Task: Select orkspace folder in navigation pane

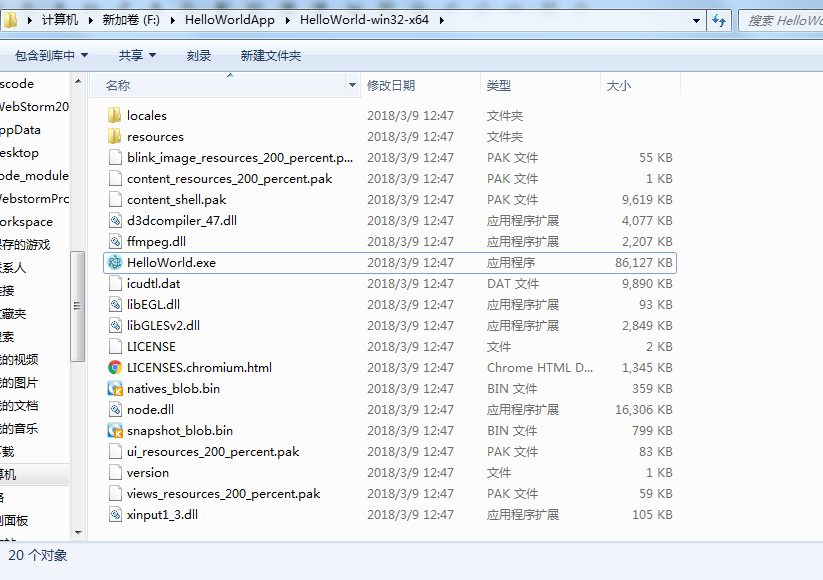Action: [x=26, y=222]
